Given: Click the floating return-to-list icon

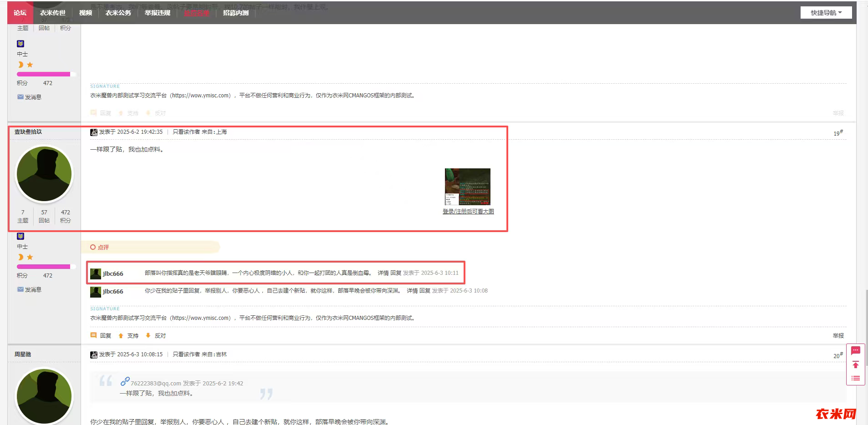Looking at the screenshot, I should (x=855, y=378).
